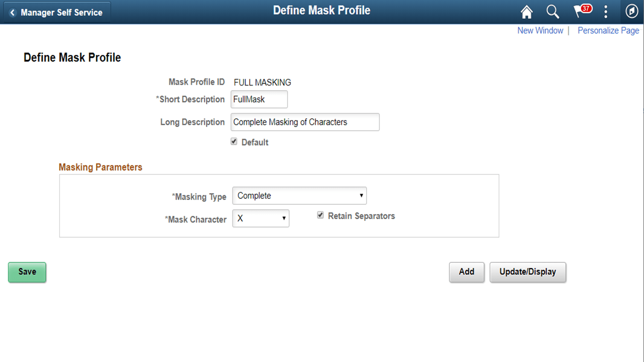Toggle the Default checkbox

234,141
